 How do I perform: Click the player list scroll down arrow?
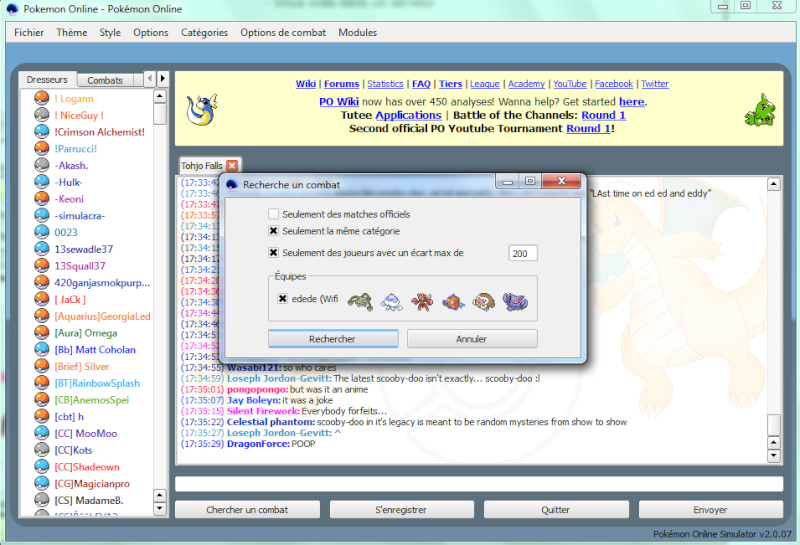pos(160,508)
